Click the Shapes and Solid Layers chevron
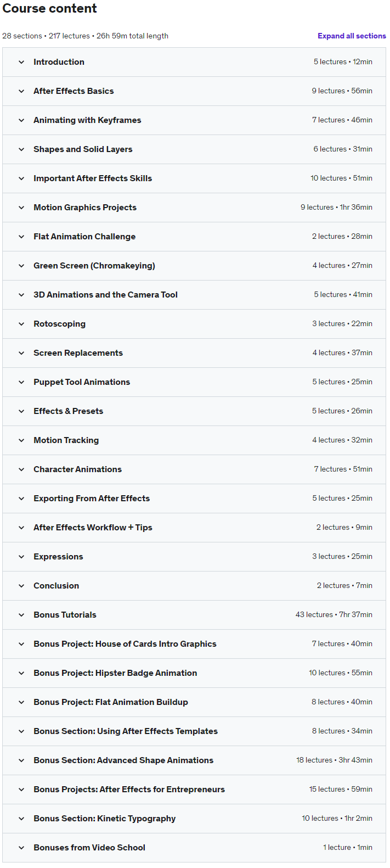 [x=21, y=149]
